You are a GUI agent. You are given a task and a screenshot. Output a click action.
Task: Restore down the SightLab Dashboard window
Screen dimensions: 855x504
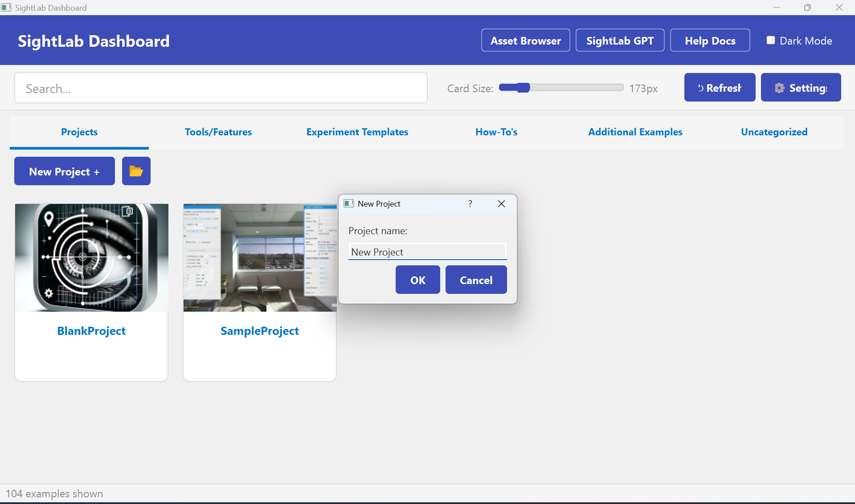(x=807, y=8)
